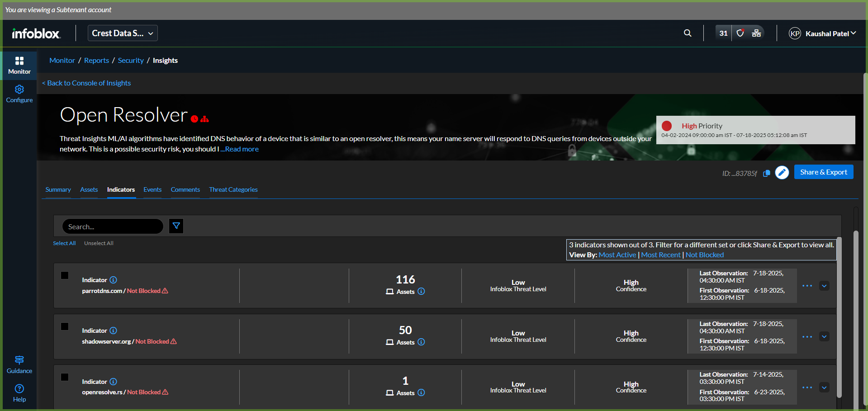Open the network topology icon in header
The height and width of the screenshot is (411, 868).
(x=756, y=33)
